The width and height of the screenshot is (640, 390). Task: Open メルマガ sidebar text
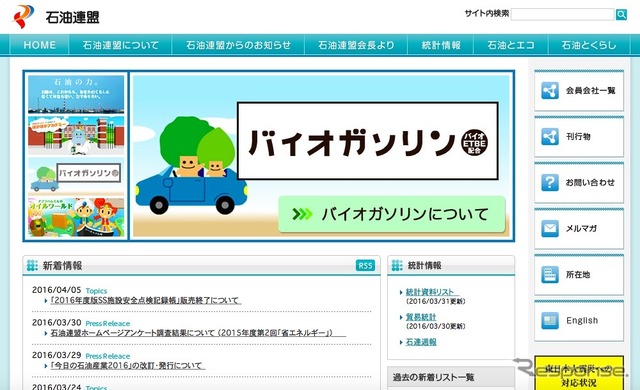[581, 228]
